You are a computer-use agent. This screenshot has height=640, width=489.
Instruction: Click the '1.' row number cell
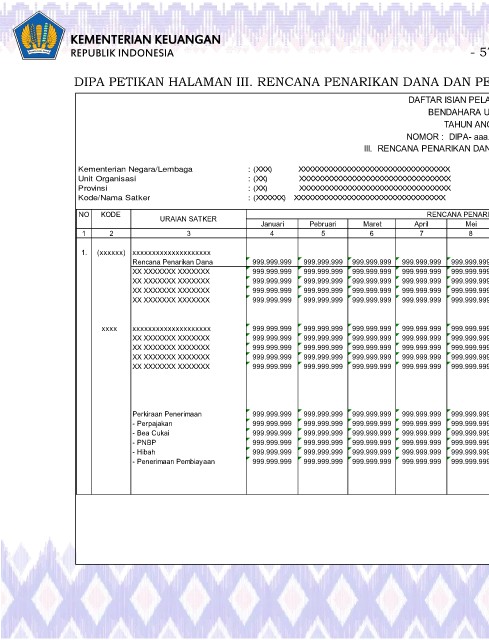(x=84, y=253)
